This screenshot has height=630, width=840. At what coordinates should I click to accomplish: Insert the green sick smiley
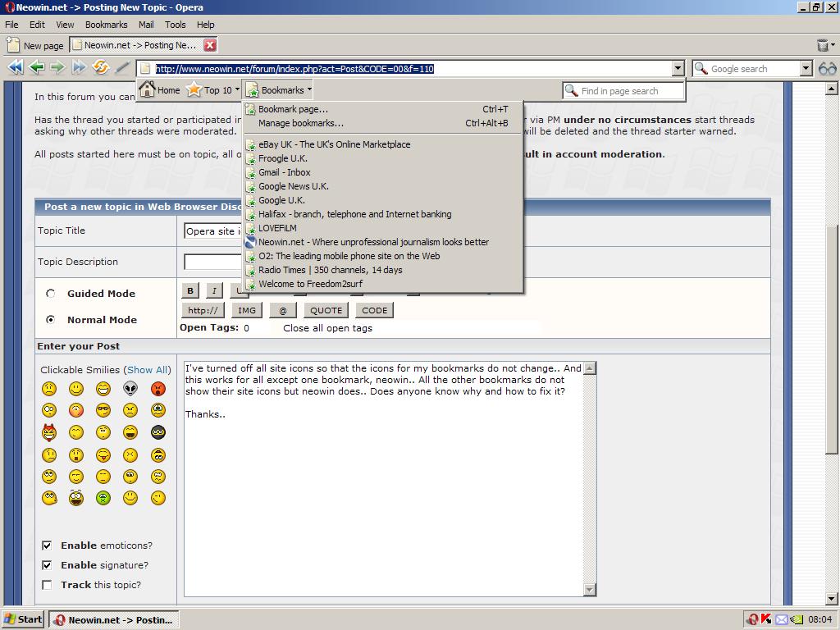[x=103, y=498]
